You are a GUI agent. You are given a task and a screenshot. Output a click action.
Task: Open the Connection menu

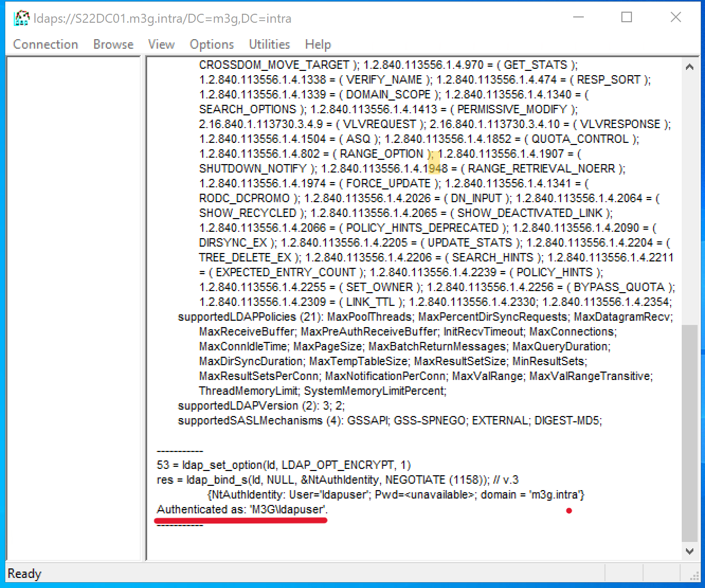pos(46,44)
